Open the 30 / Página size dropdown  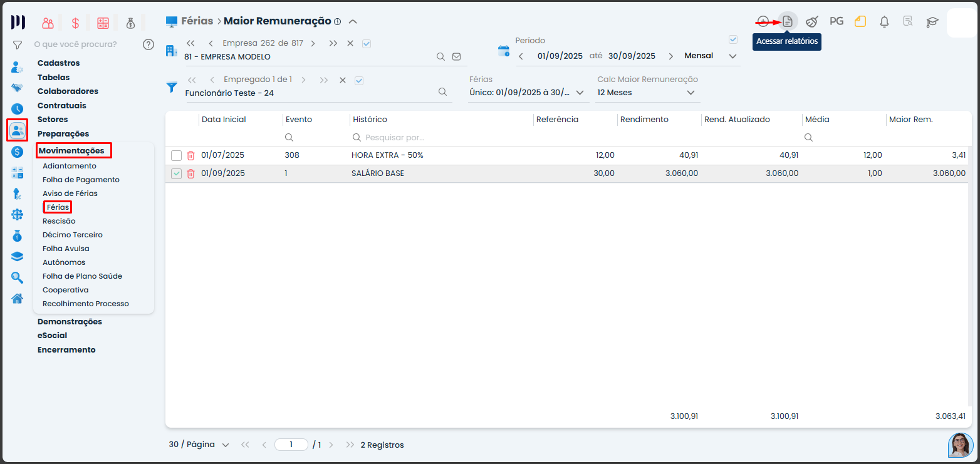click(x=226, y=445)
